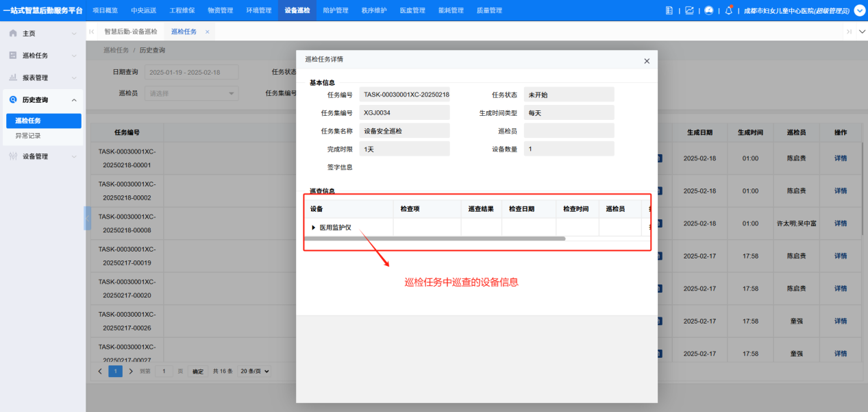
Task: Click the 任务集名称 field 设备安全巡检
Action: (404, 130)
